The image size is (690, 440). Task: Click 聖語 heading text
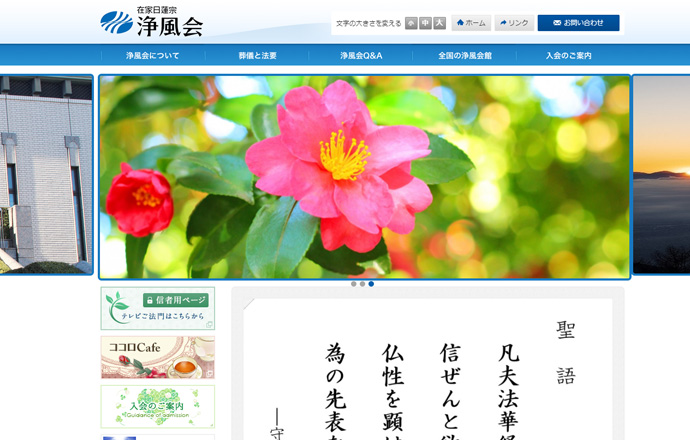coord(566,353)
